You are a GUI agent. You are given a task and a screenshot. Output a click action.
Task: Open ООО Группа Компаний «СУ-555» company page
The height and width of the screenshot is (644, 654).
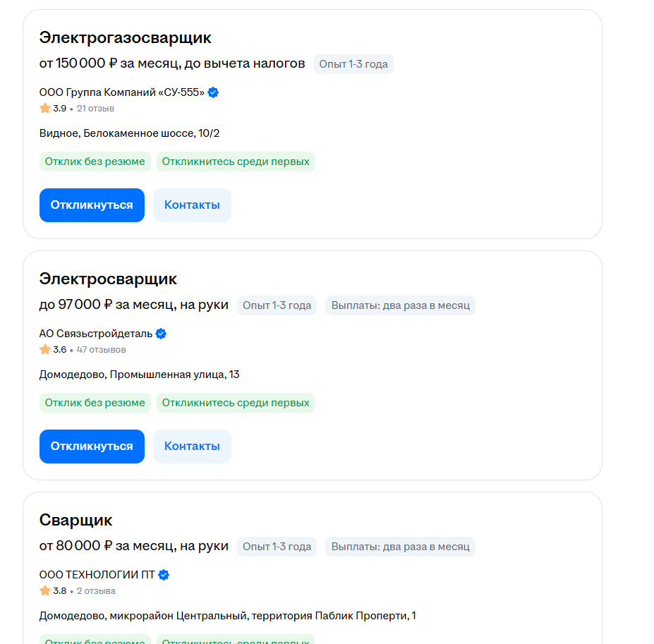tap(121, 92)
